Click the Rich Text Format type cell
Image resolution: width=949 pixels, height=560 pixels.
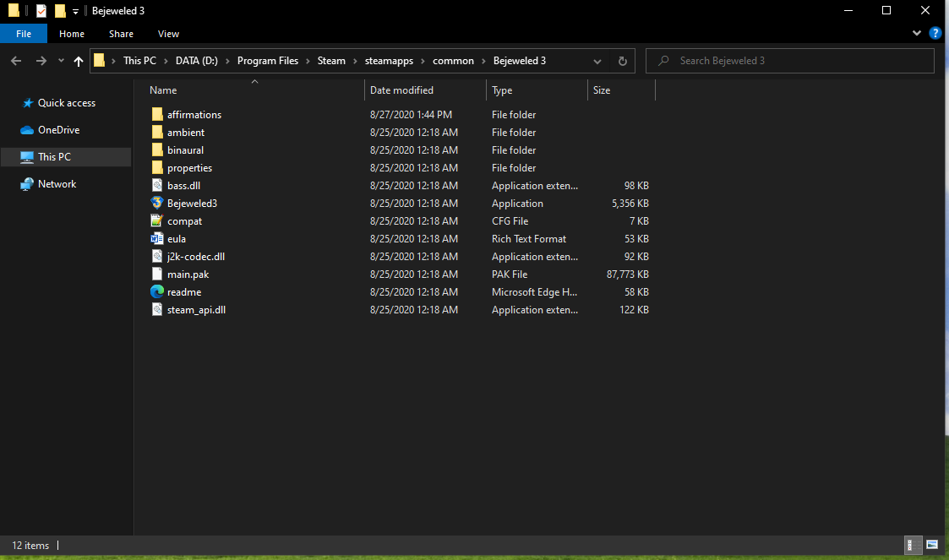tap(529, 239)
